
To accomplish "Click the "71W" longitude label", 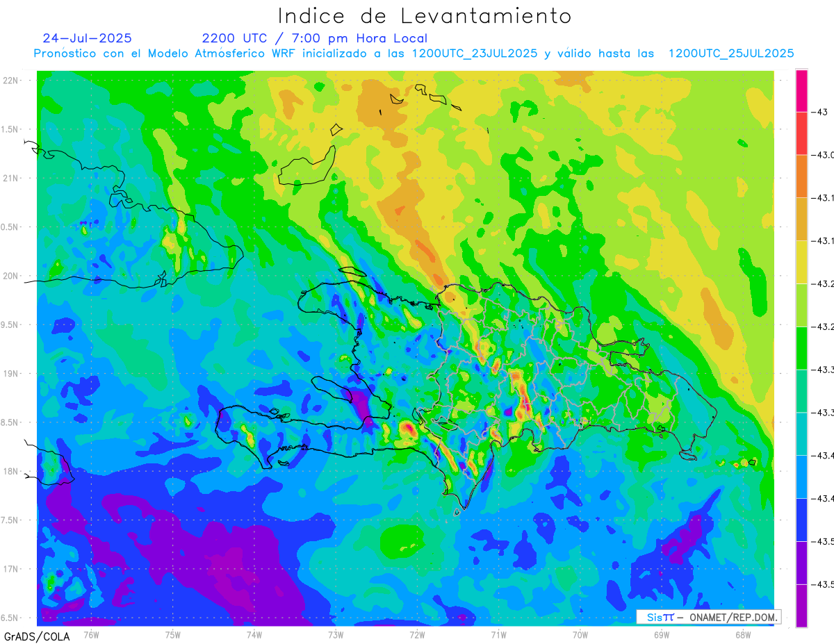I will click(498, 634).
